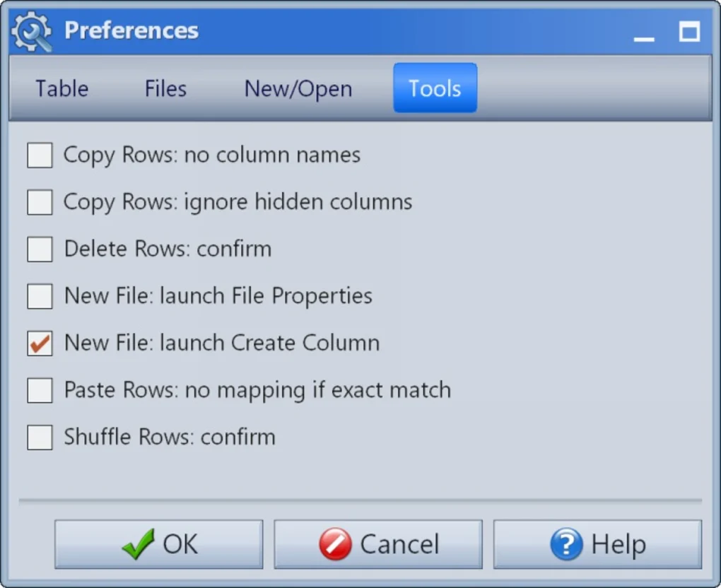The image size is (721, 588).
Task: Enable New File: launch File Properties
Action: pos(40,296)
